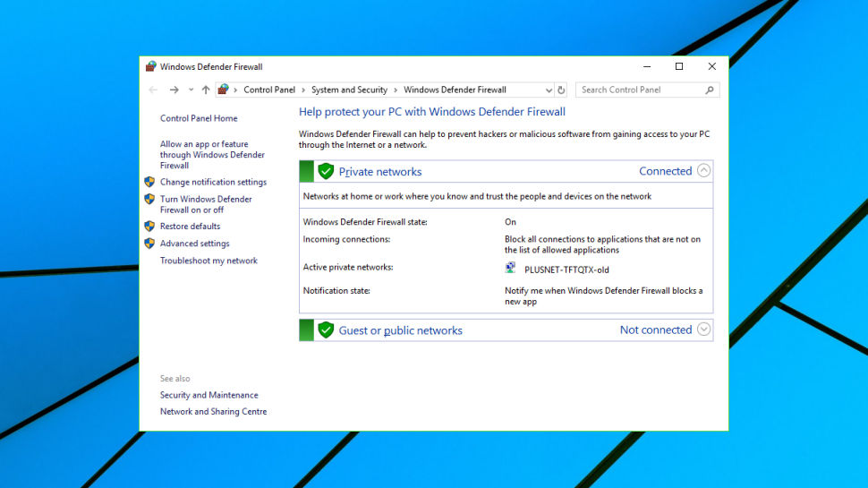Click Notification state label
This screenshot has width=868, height=488.
click(x=336, y=291)
